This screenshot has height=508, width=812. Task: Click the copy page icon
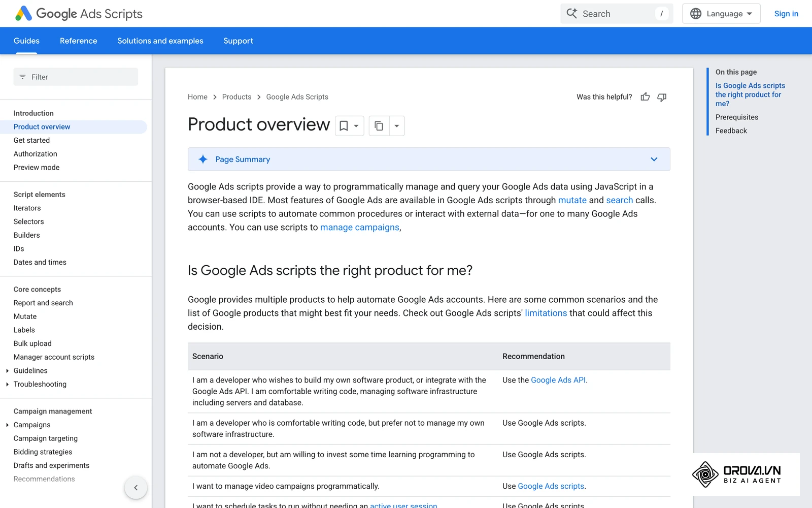coord(379,126)
